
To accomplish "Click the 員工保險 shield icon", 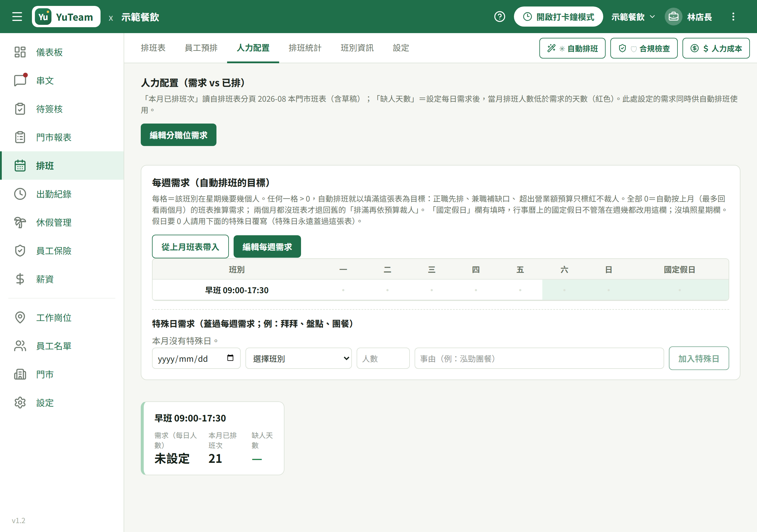I will [x=20, y=251].
